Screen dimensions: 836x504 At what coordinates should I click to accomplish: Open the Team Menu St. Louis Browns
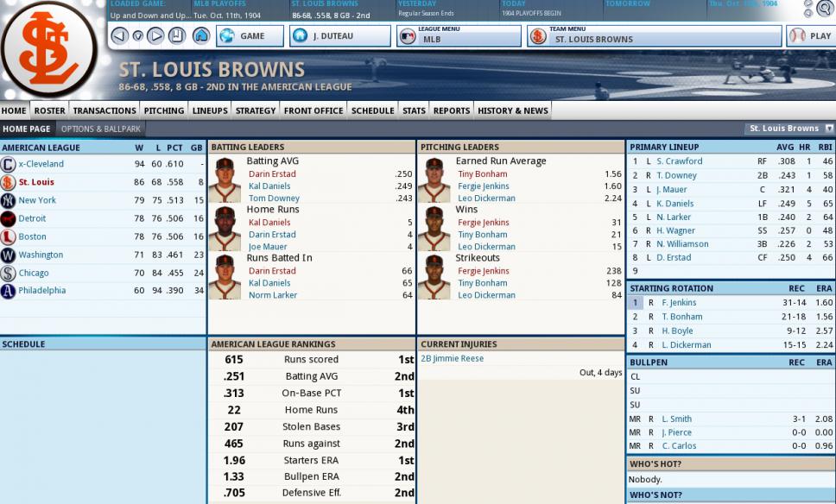click(654, 35)
